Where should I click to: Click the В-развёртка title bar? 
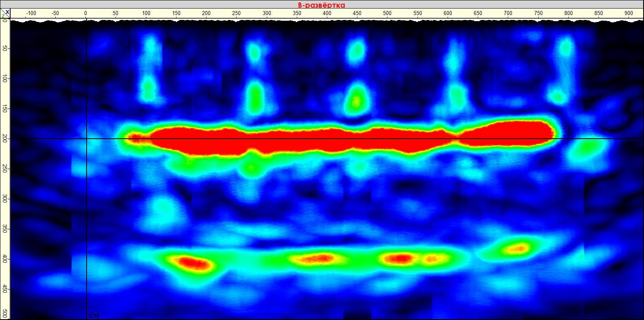(322, 4)
